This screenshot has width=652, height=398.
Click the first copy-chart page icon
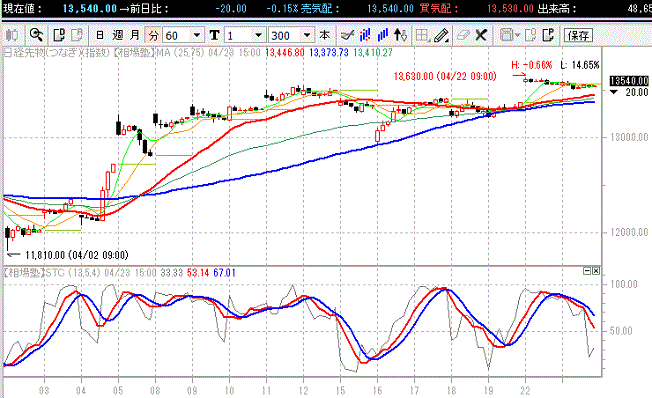[x=59, y=35]
